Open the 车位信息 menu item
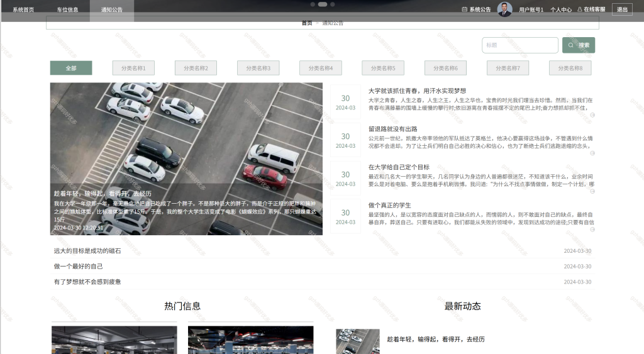 67,9
